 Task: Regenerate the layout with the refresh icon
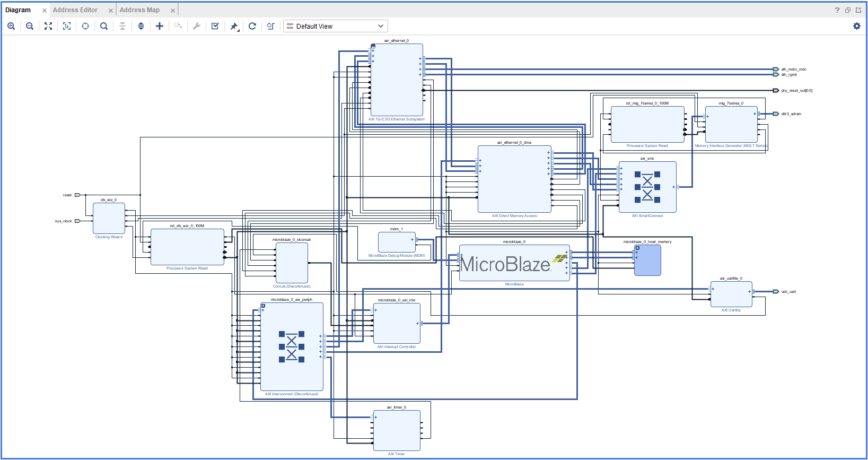[252, 26]
